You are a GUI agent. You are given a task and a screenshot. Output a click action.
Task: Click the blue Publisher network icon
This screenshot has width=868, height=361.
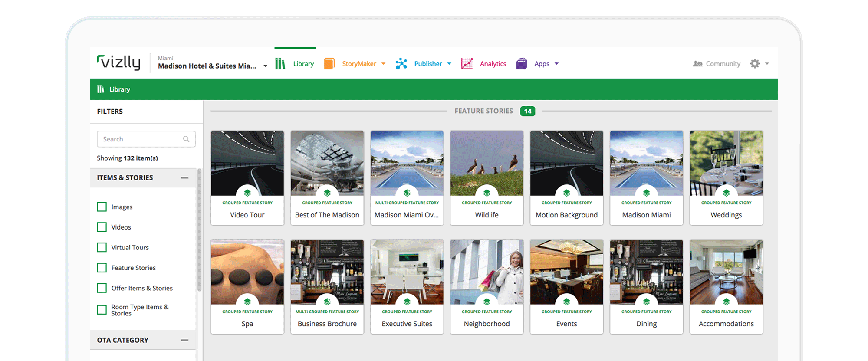tap(401, 64)
